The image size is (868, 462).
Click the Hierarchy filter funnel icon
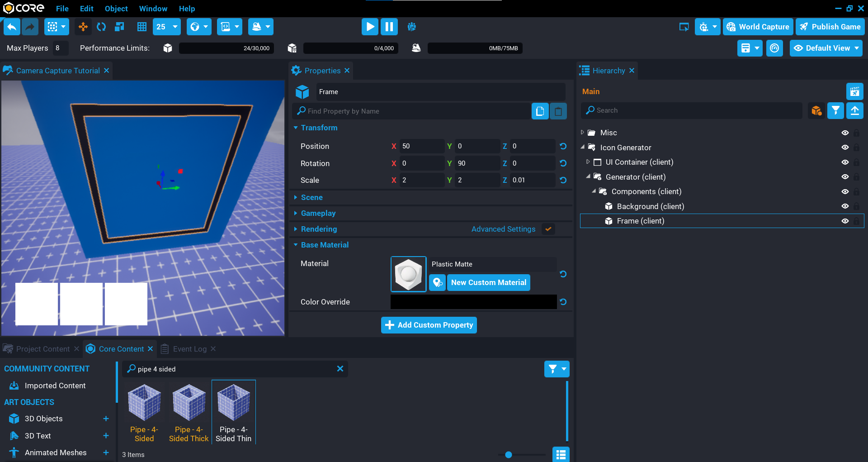(835, 110)
